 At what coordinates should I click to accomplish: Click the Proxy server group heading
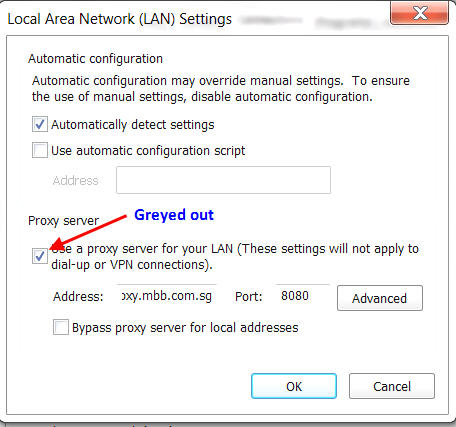click(64, 221)
